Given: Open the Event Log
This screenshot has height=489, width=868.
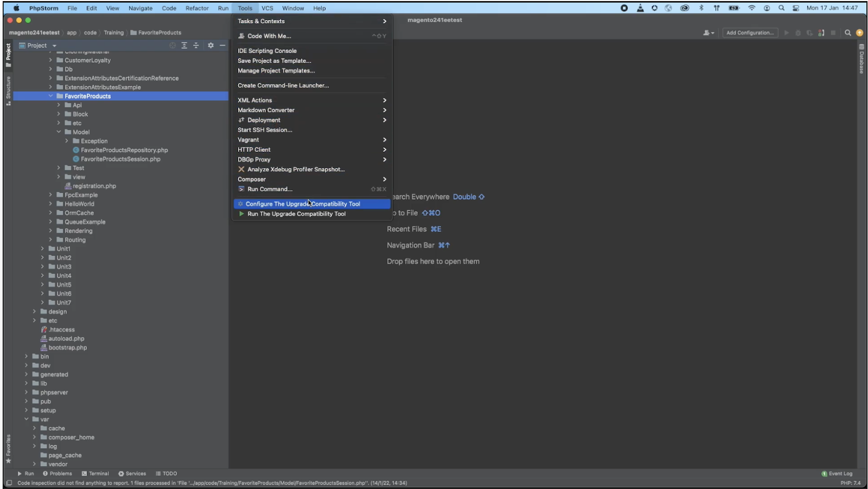Looking at the screenshot, I should click(837, 474).
